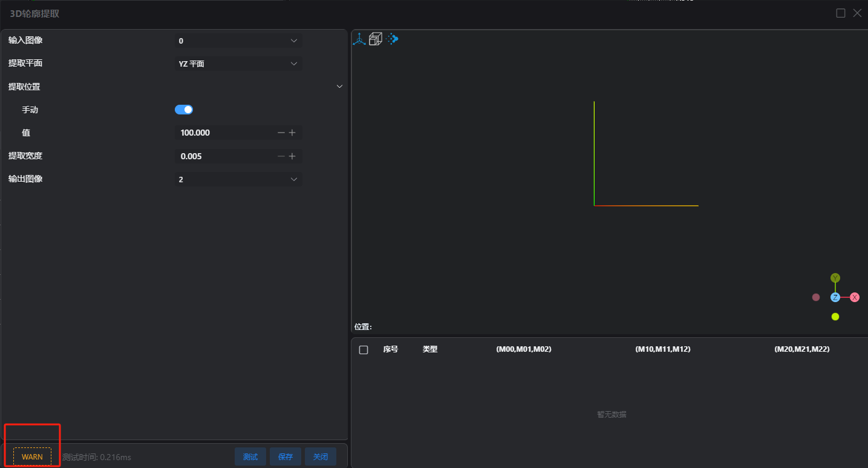Click the wireframe bounding box icon
Viewport: 868px width, 468px height.
pos(376,39)
